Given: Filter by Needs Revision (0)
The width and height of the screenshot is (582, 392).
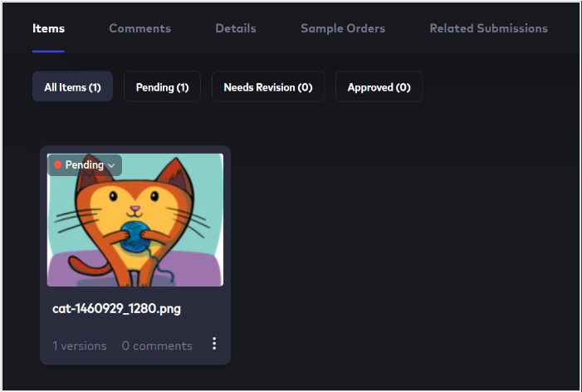Looking at the screenshot, I should click(268, 86).
